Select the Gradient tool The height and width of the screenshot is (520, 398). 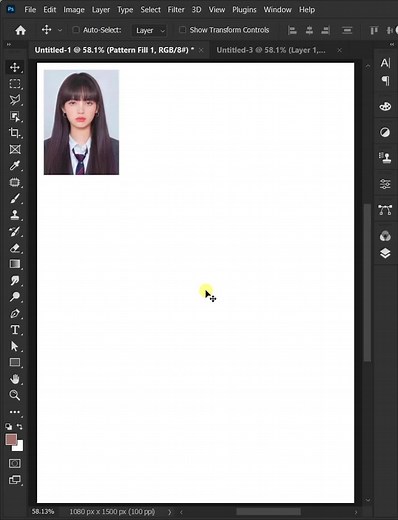click(15, 264)
